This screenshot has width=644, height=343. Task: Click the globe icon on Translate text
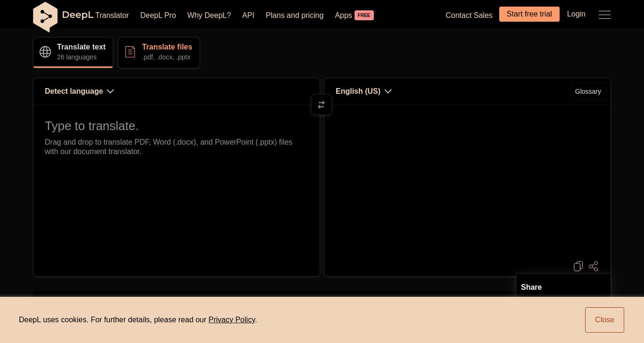pos(45,52)
